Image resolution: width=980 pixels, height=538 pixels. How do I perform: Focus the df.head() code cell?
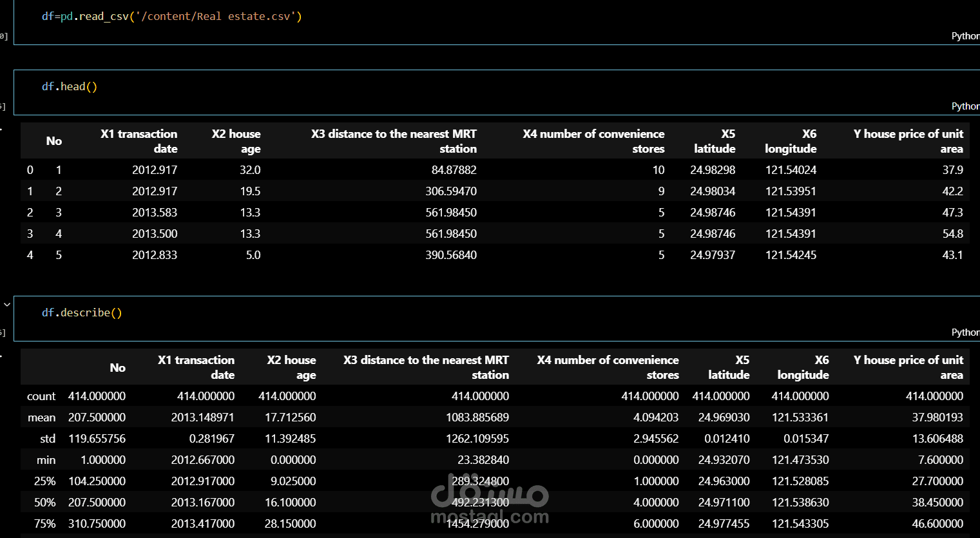497,92
